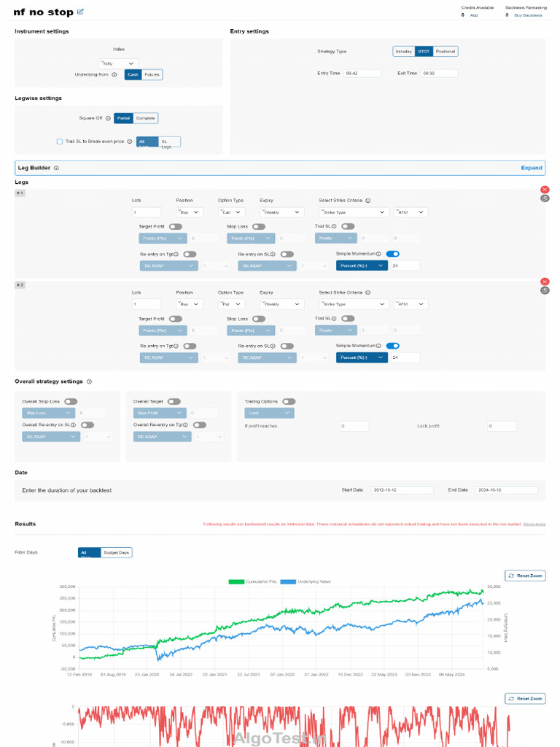Image resolution: width=560 pixels, height=747 pixels.
Task: Show info for Trail SL to Break-even price
Action: (130, 142)
